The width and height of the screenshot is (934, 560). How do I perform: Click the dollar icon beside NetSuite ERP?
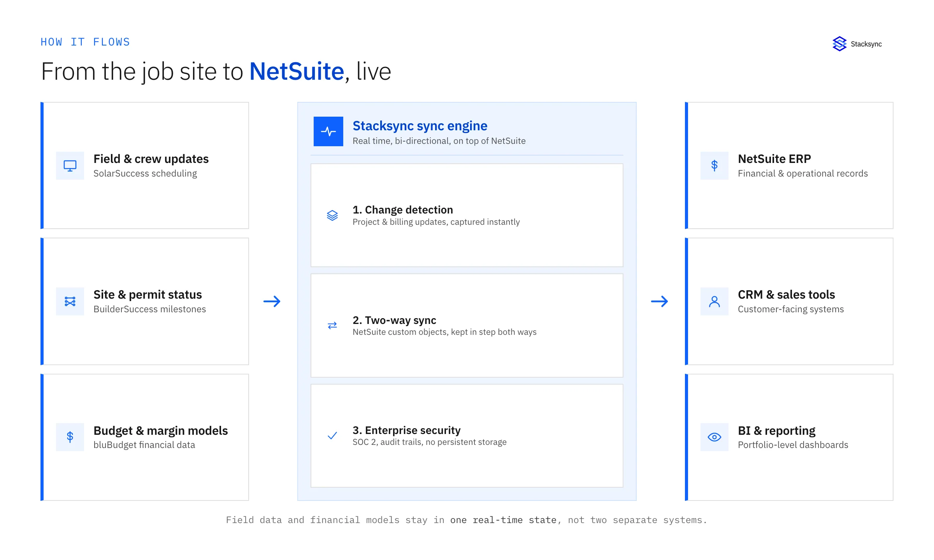coord(715,166)
